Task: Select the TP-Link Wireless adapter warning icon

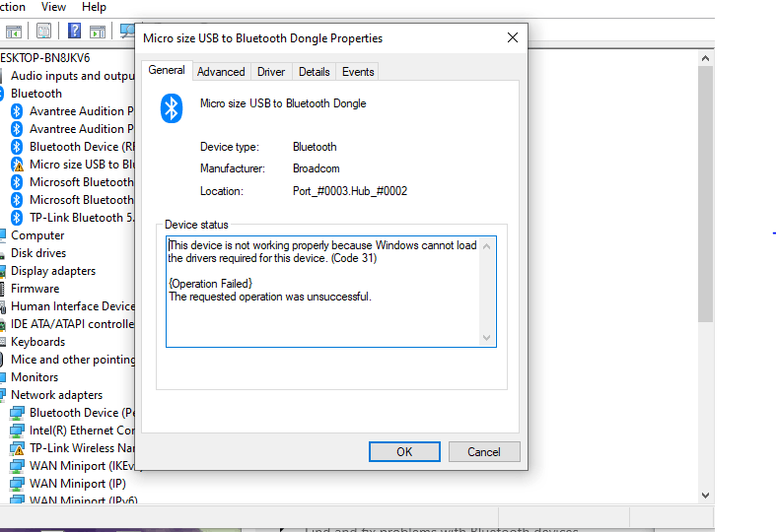Action: (17, 448)
